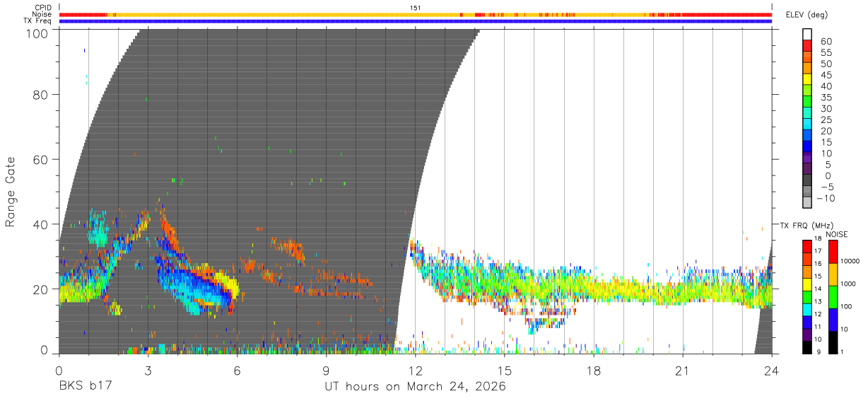Click the UT hour tick label 6
868x401 pixels.
pyautogui.click(x=237, y=370)
